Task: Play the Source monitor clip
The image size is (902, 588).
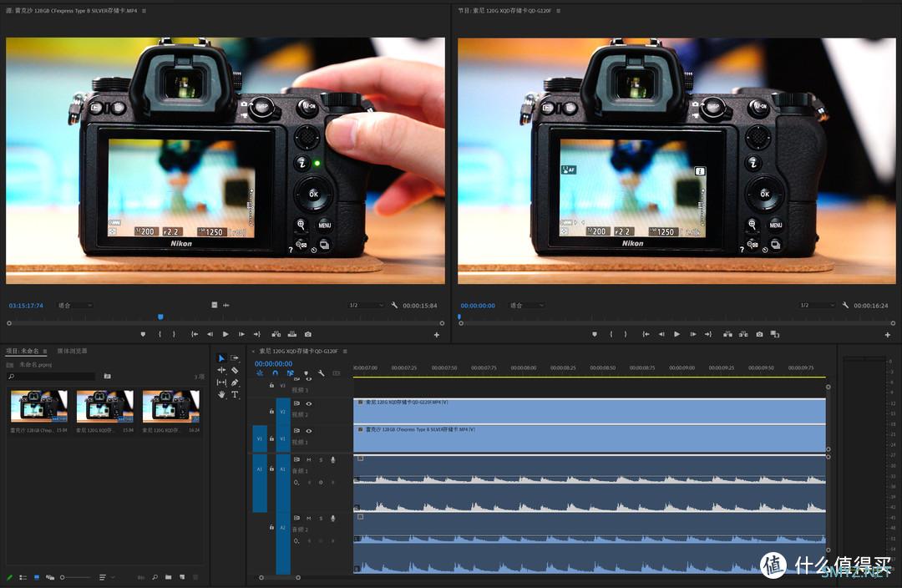Action: click(225, 334)
